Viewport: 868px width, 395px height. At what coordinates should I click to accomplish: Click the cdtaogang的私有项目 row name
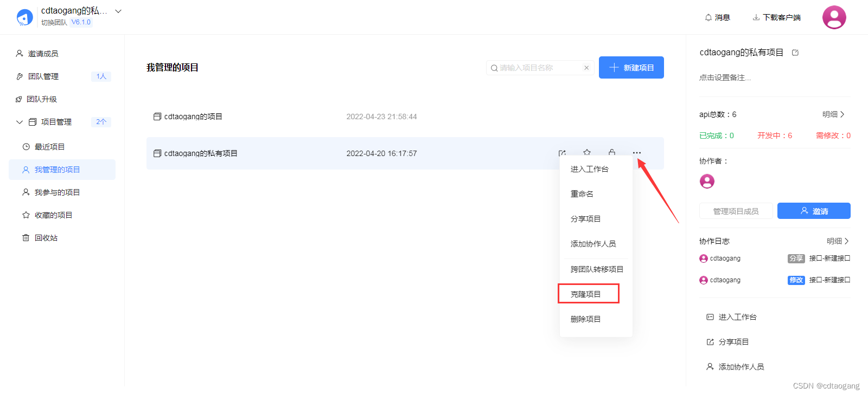(201, 153)
